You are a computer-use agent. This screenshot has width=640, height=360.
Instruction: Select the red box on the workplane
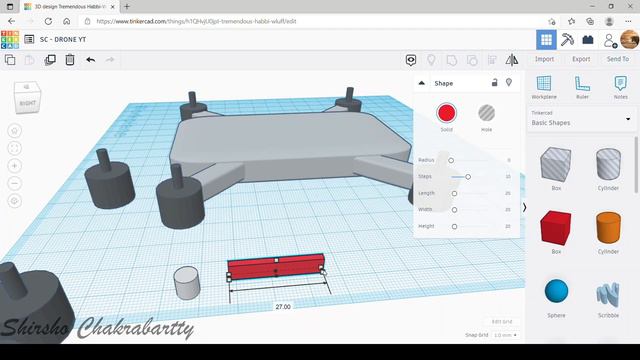(276, 267)
